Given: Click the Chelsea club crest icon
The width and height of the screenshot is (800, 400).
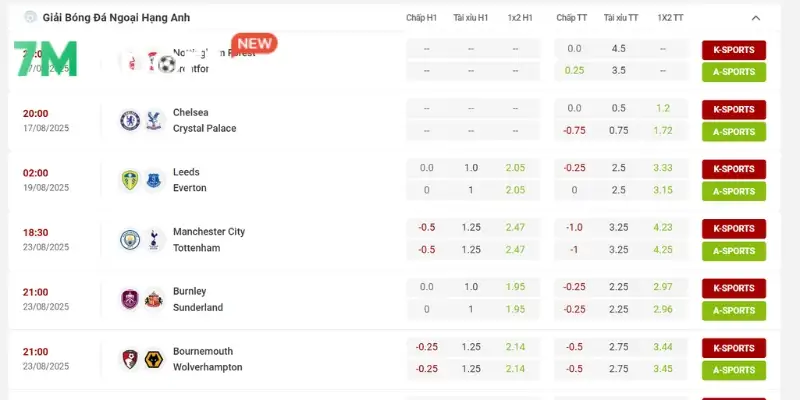Looking at the screenshot, I should pyautogui.click(x=129, y=120).
